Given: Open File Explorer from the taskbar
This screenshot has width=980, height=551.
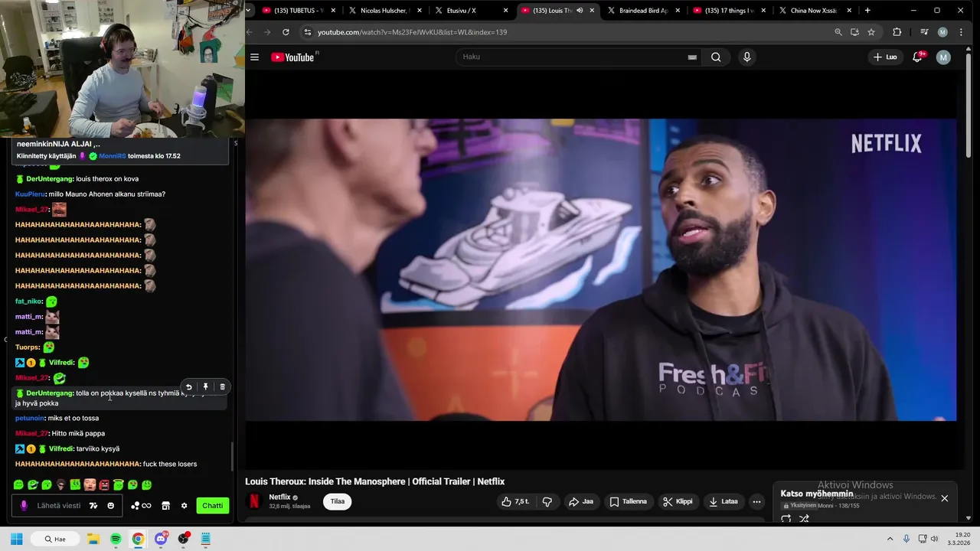Looking at the screenshot, I should (x=93, y=539).
